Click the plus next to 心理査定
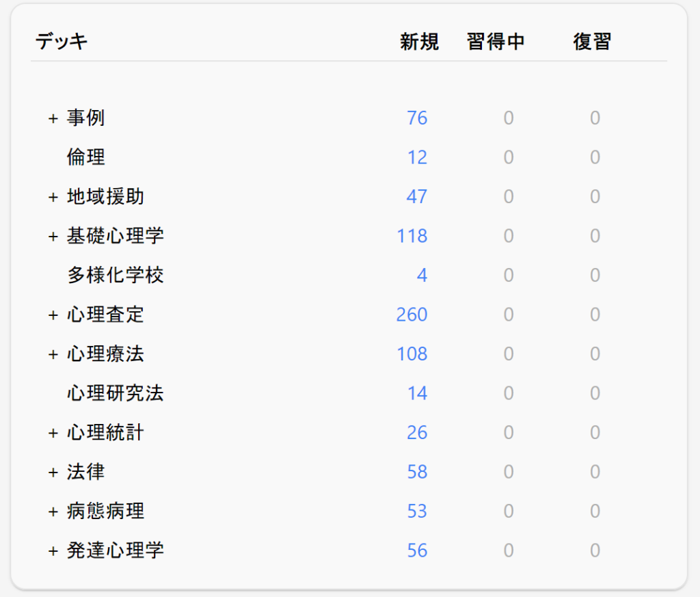The width and height of the screenshot is (700, 597). (53, 315)
